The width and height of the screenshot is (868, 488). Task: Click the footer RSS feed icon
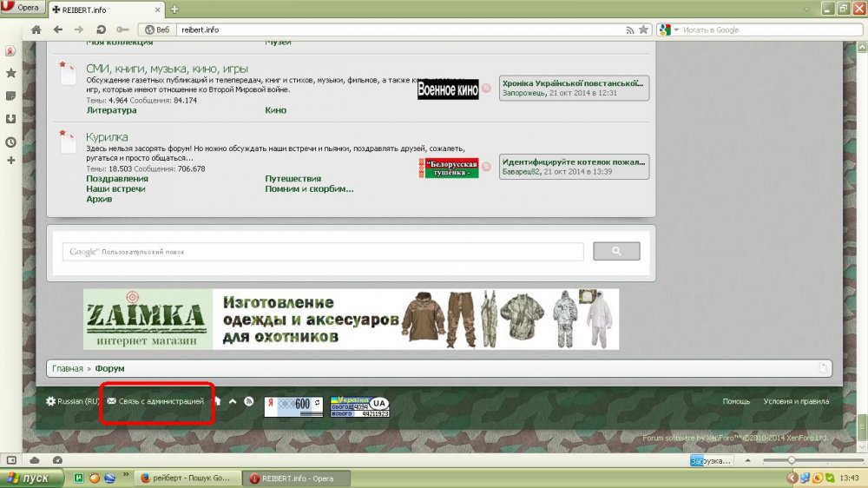248,401
